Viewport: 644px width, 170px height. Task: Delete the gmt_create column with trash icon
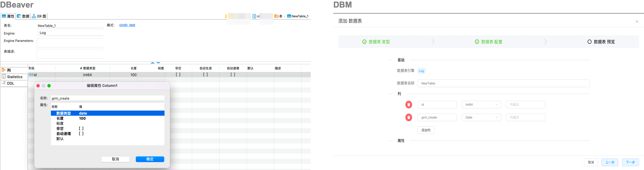409,117
